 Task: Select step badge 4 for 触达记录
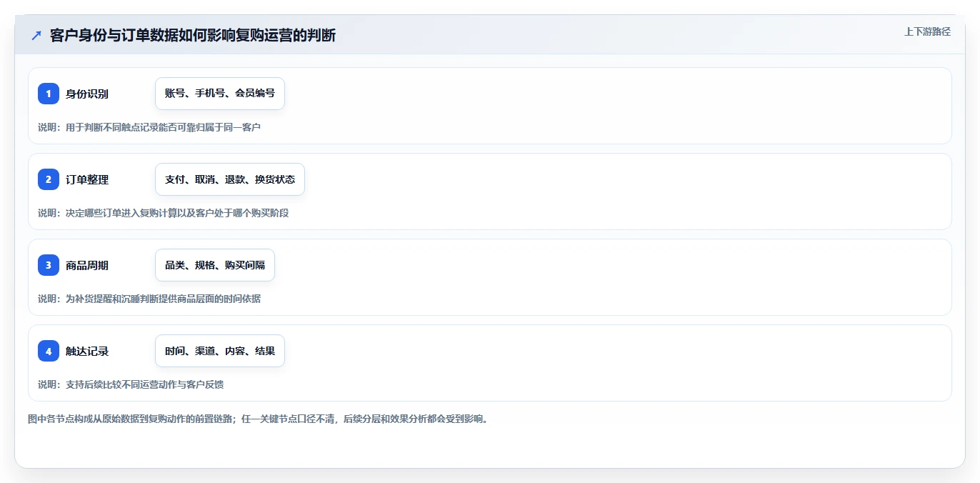(49, 351)
